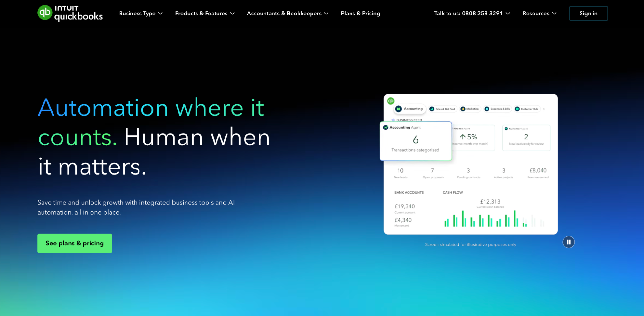Select the Sales & Get Paid tab
This screenshot has width=644, height=316.
click(x=442, y=109)
